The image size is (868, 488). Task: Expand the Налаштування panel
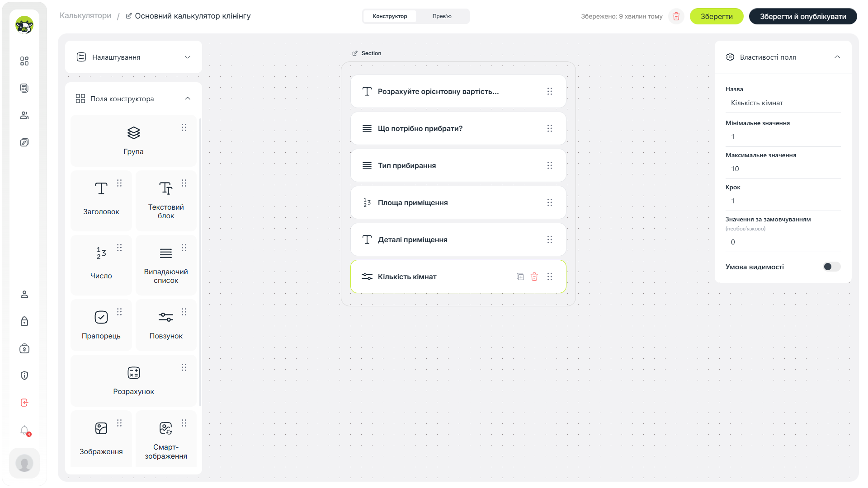pos(133,57)
